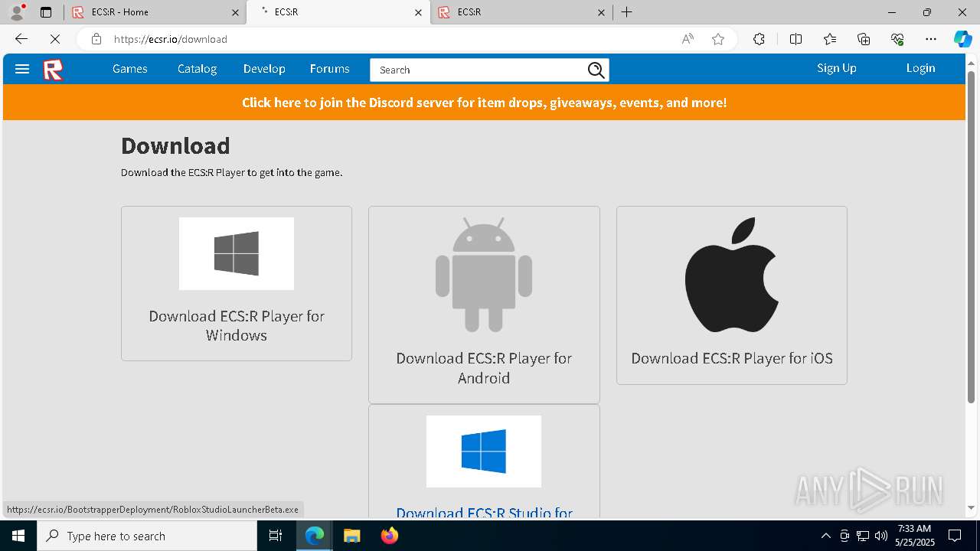The height and width of the screenshot is (551, 980).
Task: Click the Android robot icon
Action: (x=484, y=274)
